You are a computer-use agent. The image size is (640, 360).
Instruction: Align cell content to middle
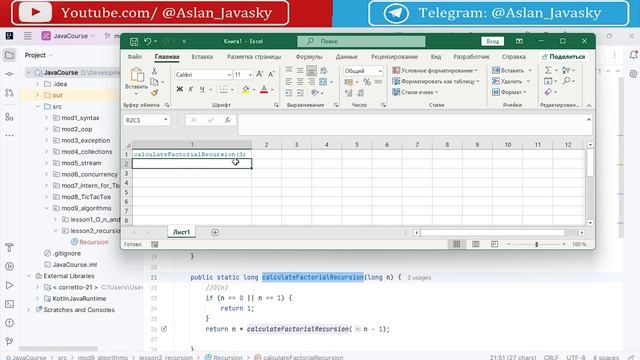tap(300, 71)
